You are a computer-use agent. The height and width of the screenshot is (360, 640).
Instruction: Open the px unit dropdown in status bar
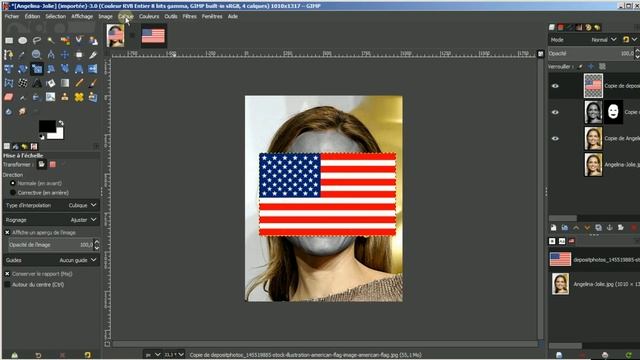pos(153,355)
